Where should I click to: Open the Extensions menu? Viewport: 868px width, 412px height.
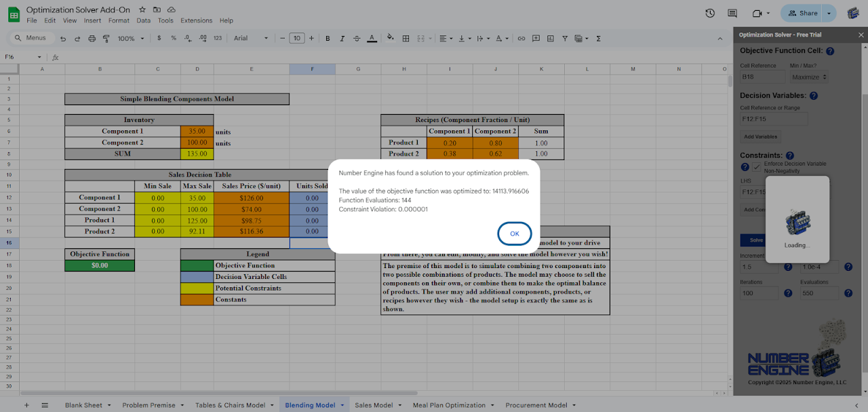click(196, 21)
